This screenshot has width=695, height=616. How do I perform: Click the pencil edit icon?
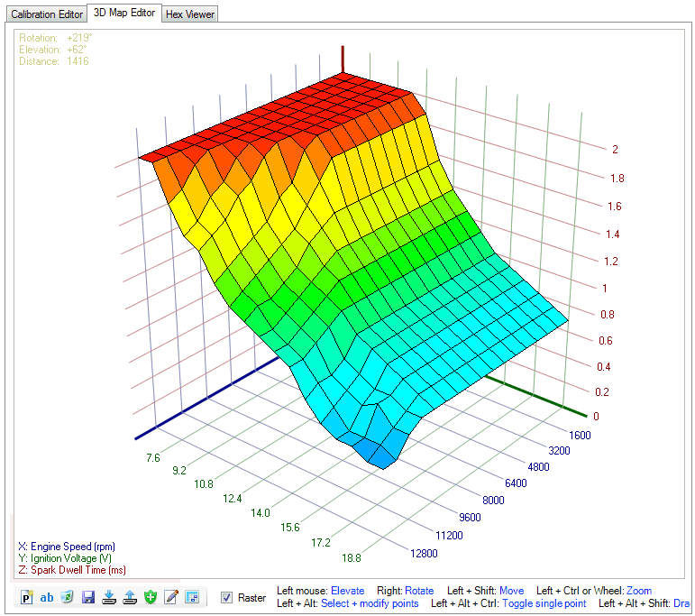[x=171, y=597]
